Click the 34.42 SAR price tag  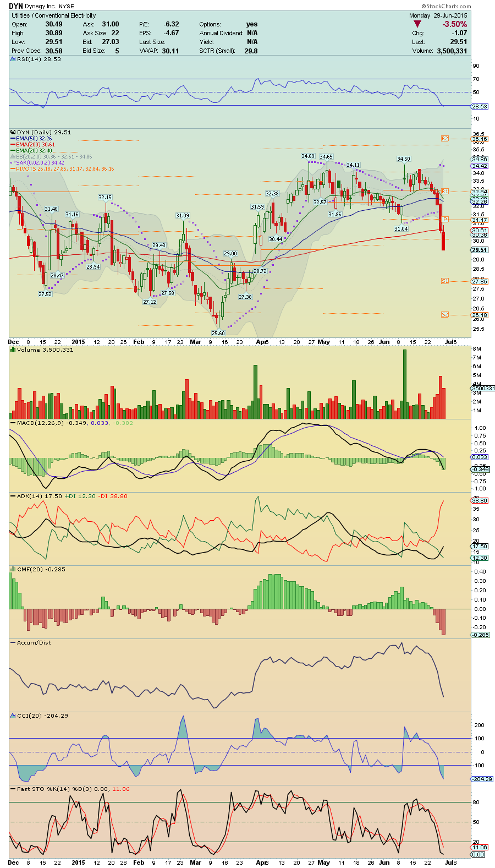[480, 166]
